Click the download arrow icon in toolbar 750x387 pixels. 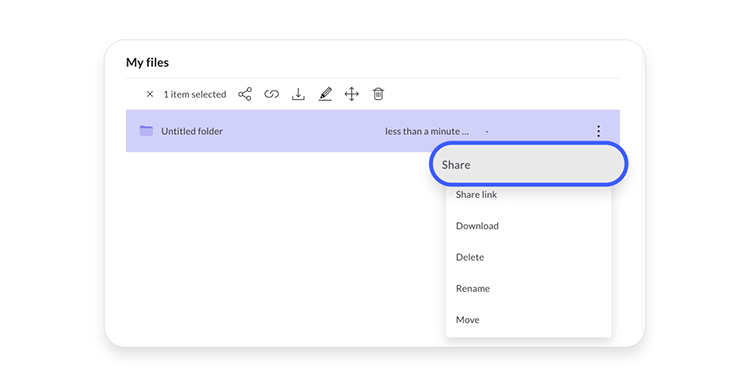(298, 94)
